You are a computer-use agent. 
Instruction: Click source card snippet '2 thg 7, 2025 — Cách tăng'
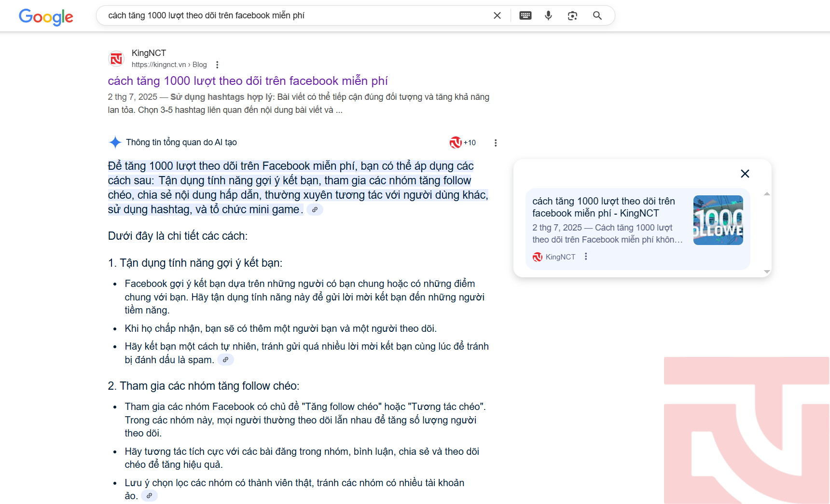click(608, 233)
